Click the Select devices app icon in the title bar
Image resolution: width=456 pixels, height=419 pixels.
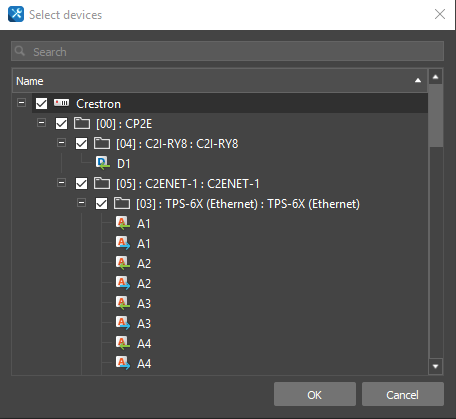[16, 14]
